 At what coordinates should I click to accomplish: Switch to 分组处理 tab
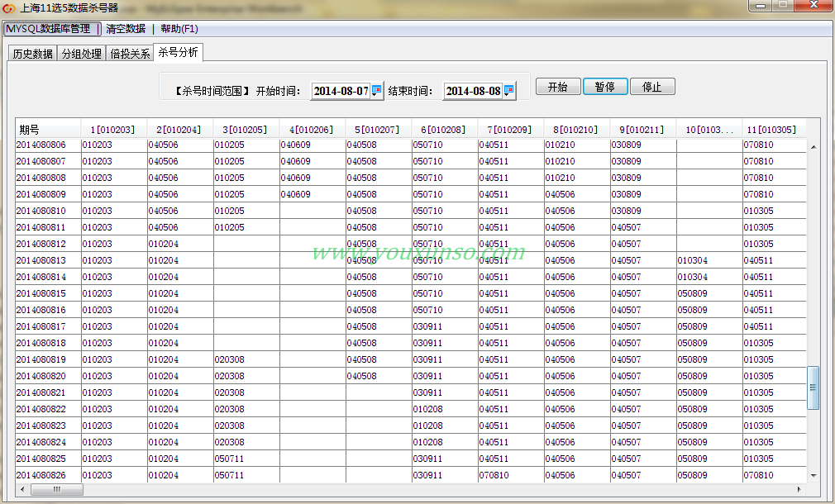point(82,53)
